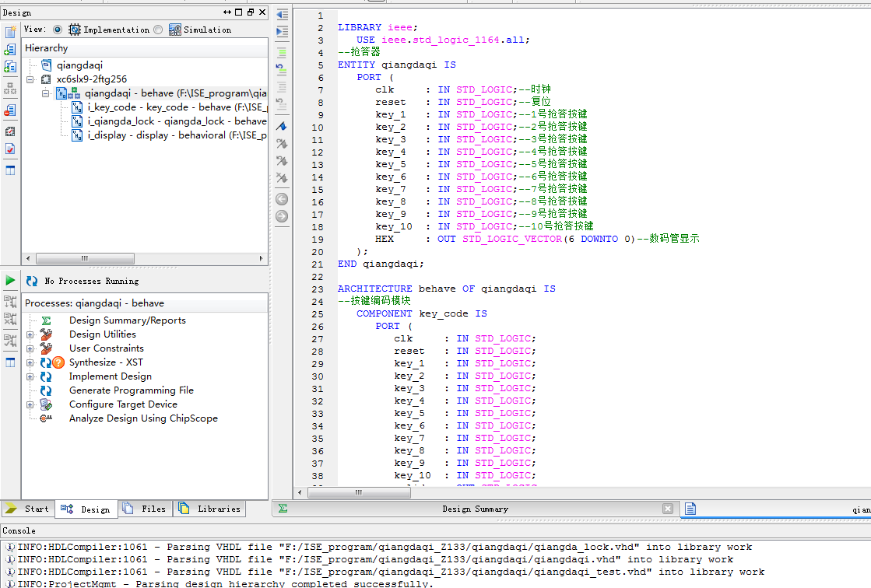Expand the Configure Target Device process
This screenshot has height=588, width=871.
pyautogui.click(x=30, y=404)
